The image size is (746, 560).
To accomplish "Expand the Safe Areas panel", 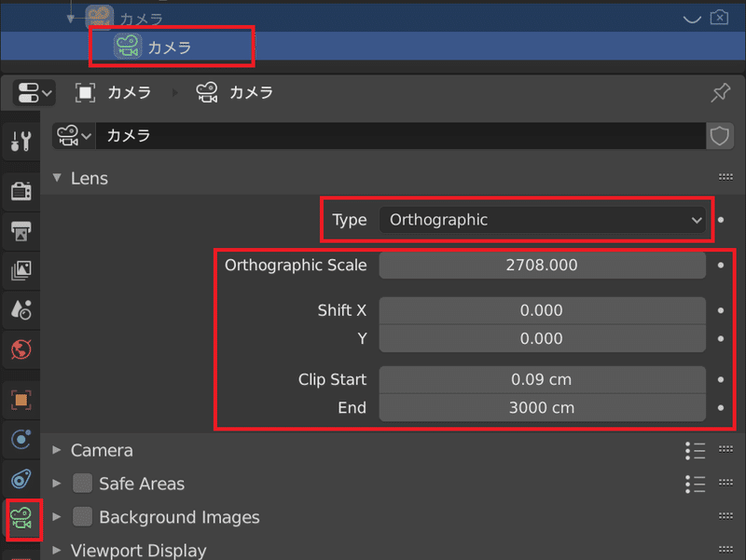I will pyautogui.click(x=57, y=484).
